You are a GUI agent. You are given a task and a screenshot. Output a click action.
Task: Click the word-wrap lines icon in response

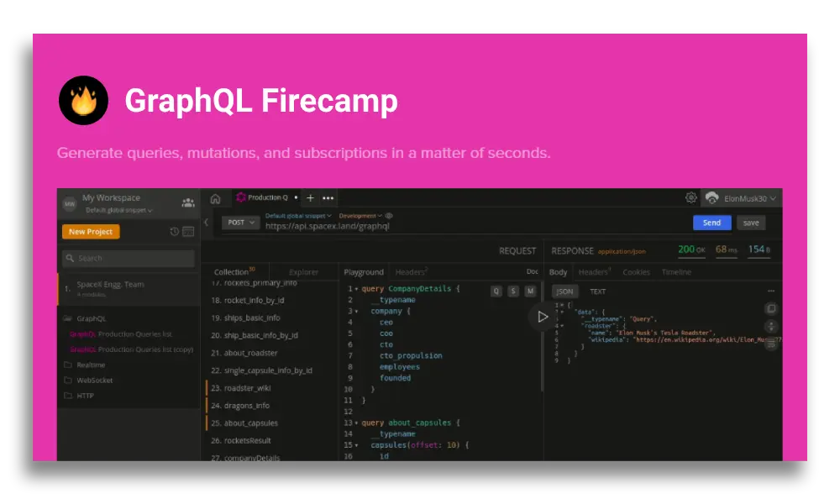click(x=771, y=344)
